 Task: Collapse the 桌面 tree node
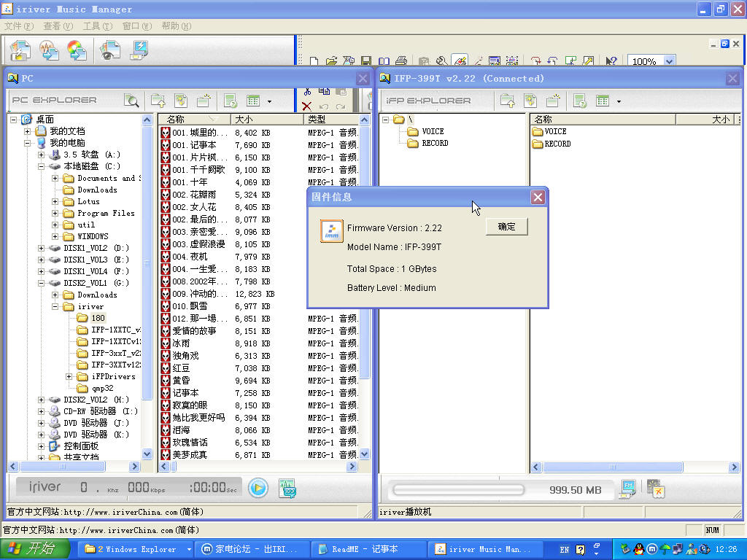13,120
